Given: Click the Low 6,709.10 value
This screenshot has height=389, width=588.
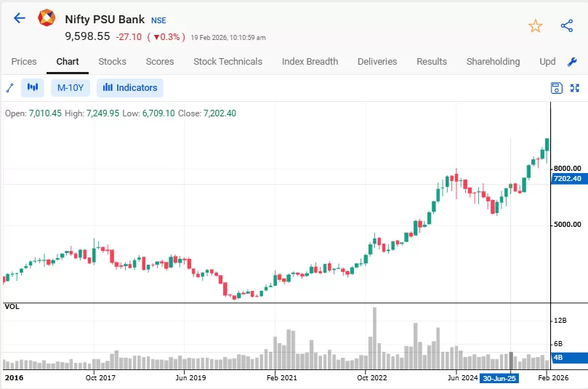Looking at the screenshot, I should tap(158, 113).
